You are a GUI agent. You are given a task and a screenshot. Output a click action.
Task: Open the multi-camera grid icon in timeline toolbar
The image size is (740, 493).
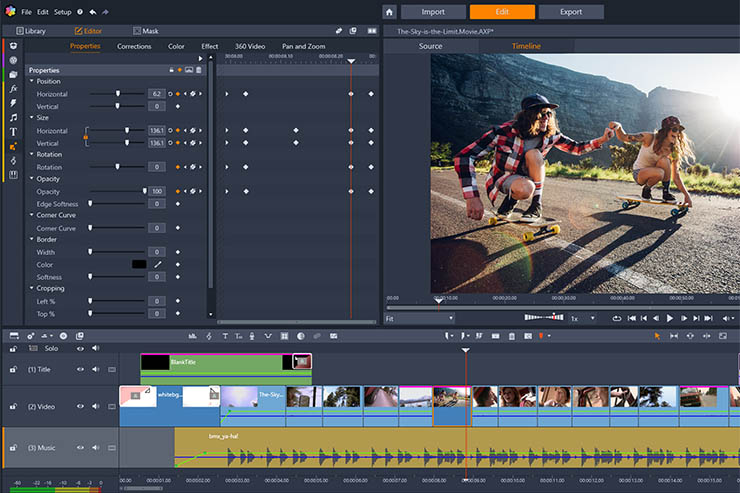tap(284, 336)
